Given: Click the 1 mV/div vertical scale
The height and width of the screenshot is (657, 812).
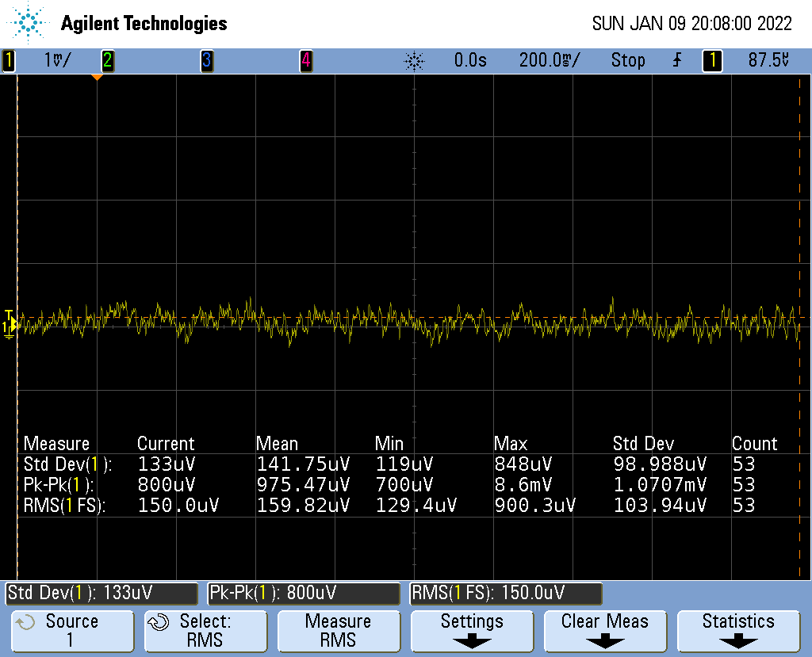Looking at the screenshot, I should (57, 60).
